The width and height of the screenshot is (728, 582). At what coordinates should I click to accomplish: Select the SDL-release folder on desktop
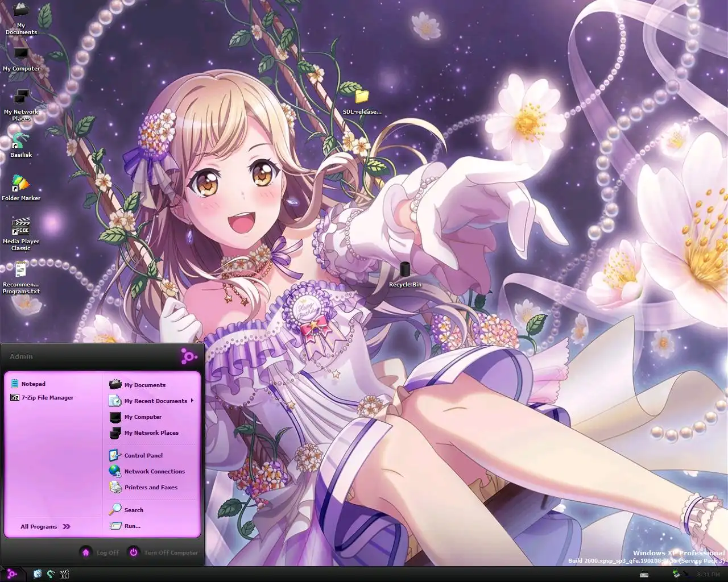[x=362, y=102]
